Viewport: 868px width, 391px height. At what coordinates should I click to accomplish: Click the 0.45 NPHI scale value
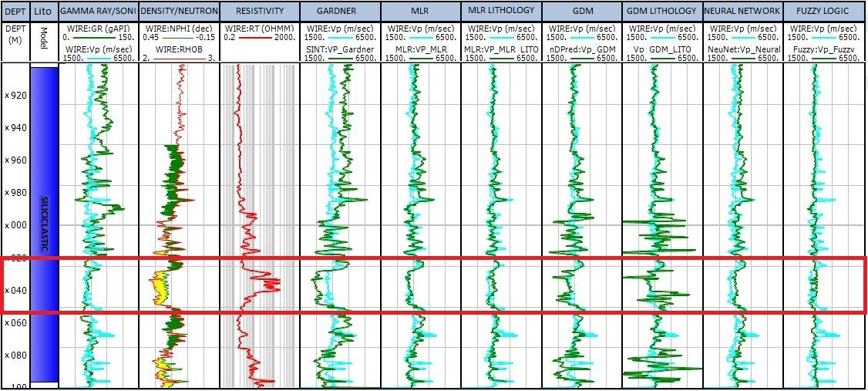[x=150, y=37]
